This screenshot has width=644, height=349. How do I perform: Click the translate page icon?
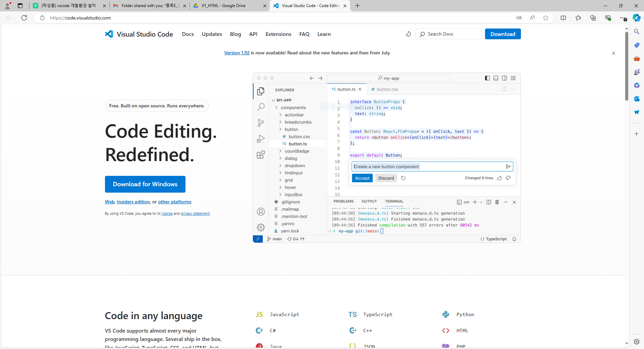tap(519, 18)
